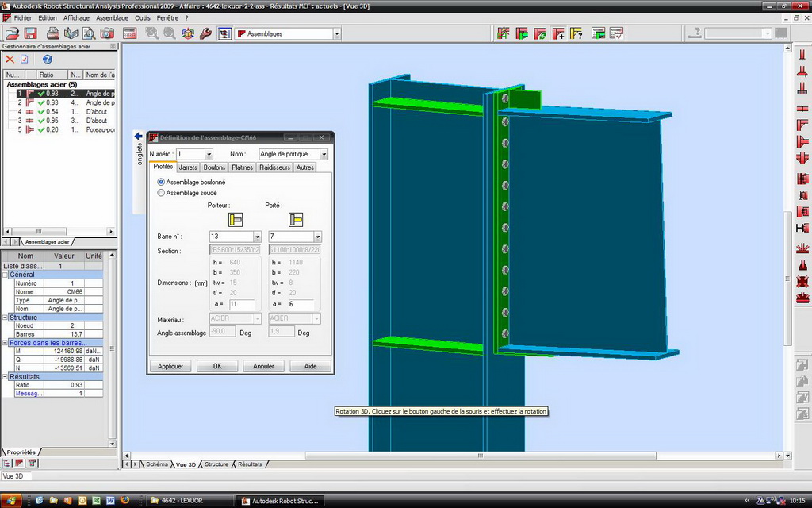The image size is (812, 508).
Task: Expand the Assemblages selector in the main toolbar
Action: click(x=337, y=34)
